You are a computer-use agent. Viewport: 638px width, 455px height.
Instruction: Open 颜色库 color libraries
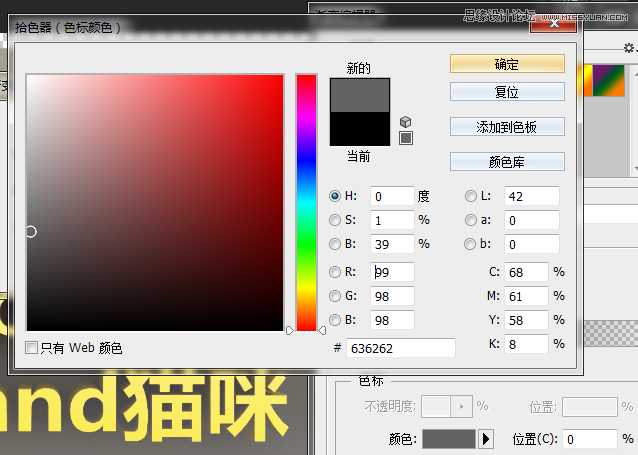coord(507,162)
